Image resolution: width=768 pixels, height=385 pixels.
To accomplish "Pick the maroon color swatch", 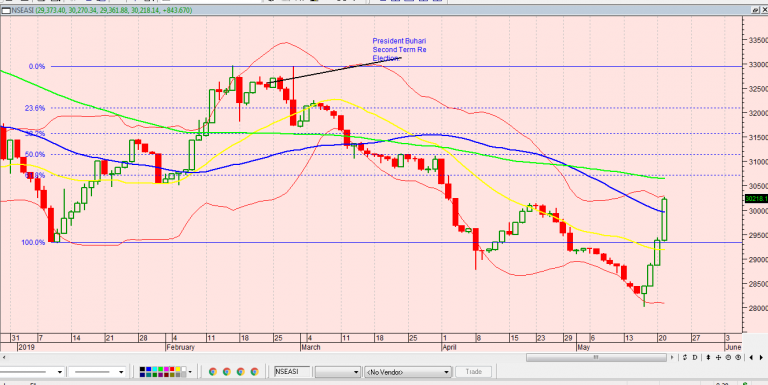I will (x=167, y=375).
